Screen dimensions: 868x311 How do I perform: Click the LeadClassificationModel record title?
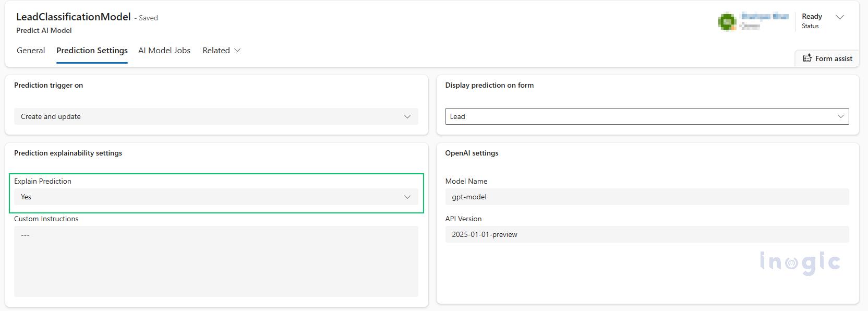point(74,17)
